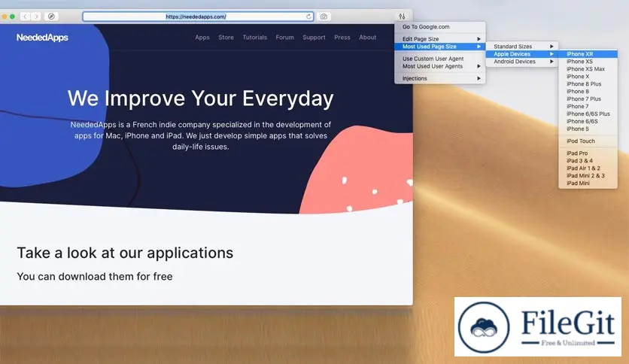The width and height of the screenshot is (629, 364).
Task: Select iPhone 7 Plus size
Action: point(588,99)
